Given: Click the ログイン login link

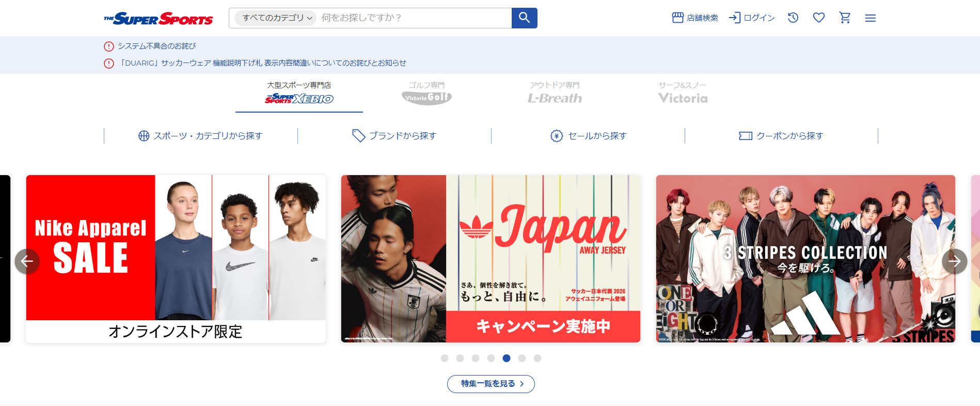Looking at the screenshot, I should (752, 18).
